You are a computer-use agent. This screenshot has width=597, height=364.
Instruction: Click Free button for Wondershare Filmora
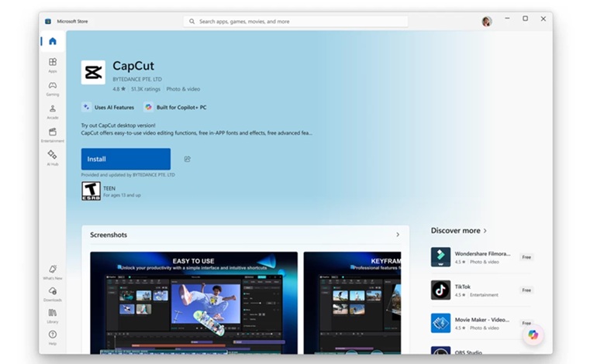pyautogui.click(x=526, y=257)
